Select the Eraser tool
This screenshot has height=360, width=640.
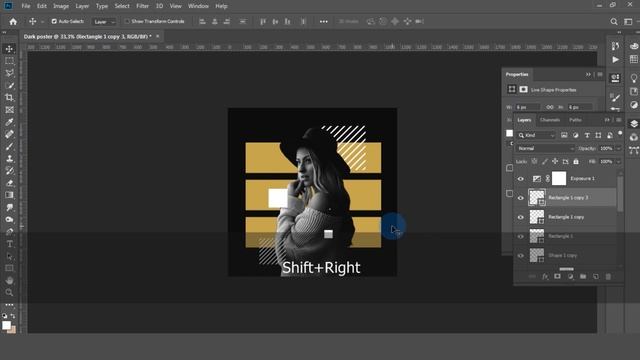point(9,183)
